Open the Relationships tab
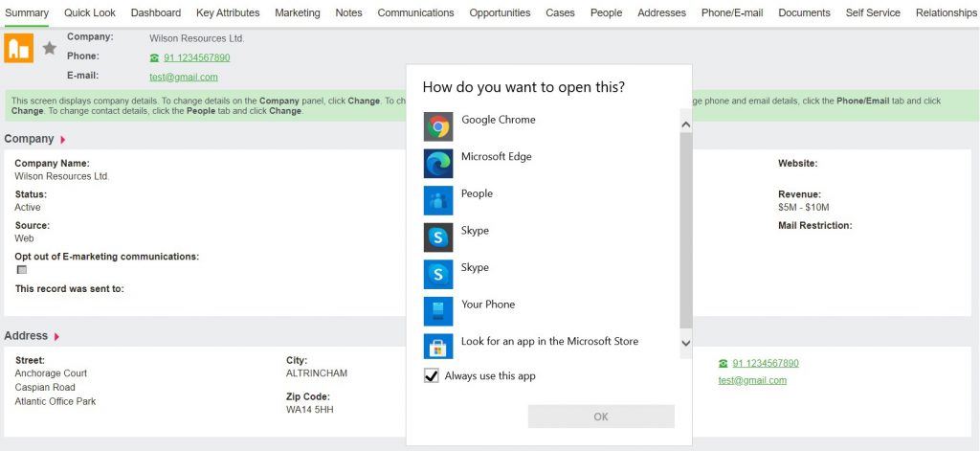 pyautogui.click(x=947, y=12)
